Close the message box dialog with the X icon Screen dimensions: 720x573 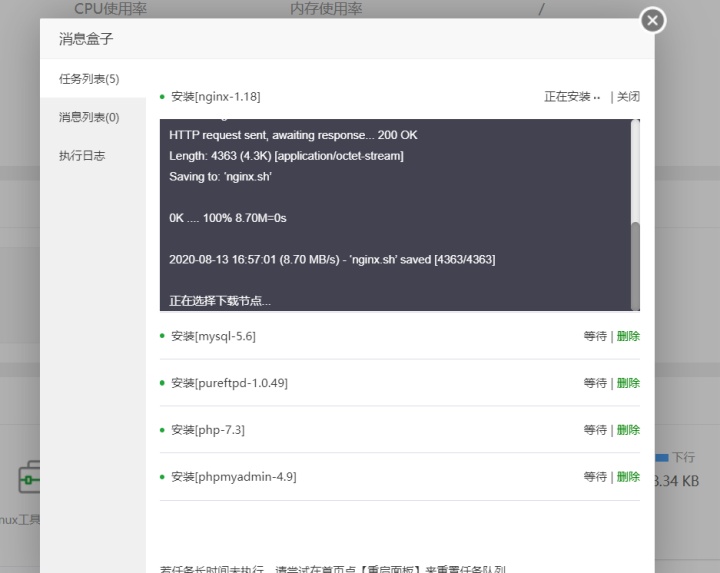(652, 20)
